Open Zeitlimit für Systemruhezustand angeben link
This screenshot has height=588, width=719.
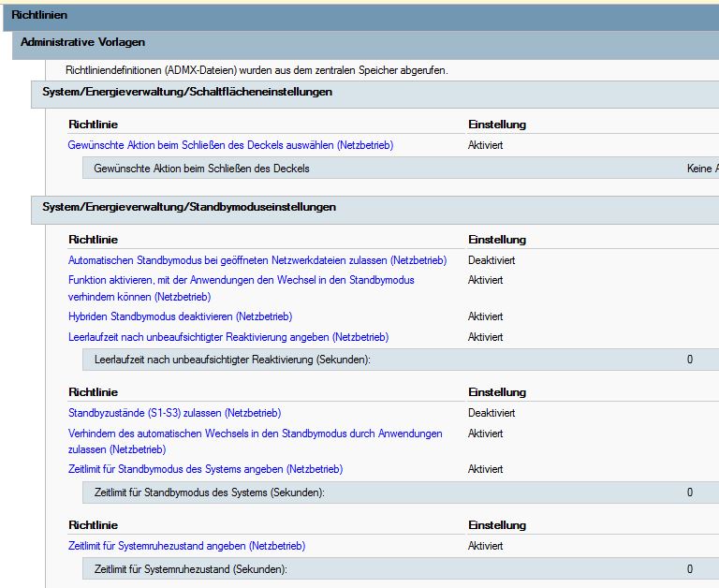point(186,546)
